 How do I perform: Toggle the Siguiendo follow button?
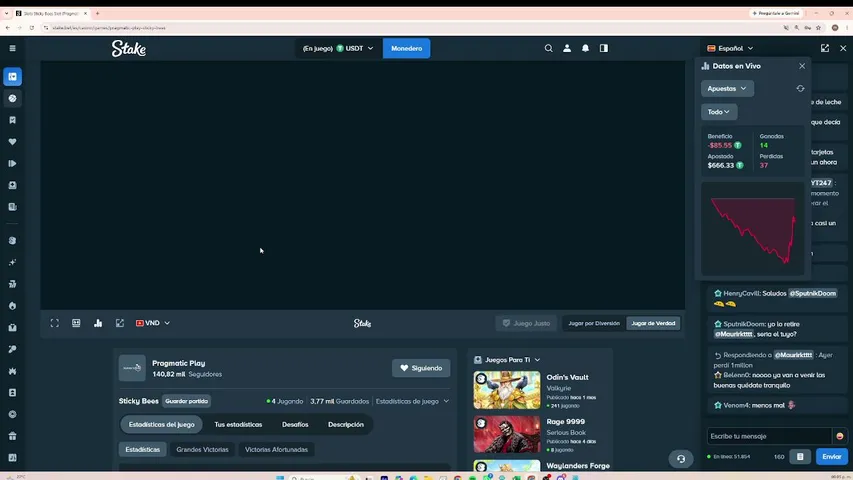point(421,368)
